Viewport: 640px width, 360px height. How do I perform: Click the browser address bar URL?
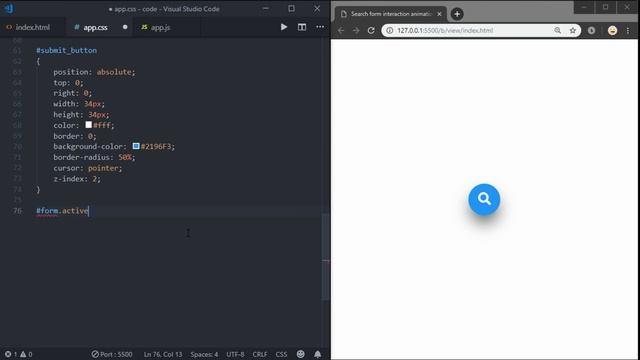click(x=445, y=30)
